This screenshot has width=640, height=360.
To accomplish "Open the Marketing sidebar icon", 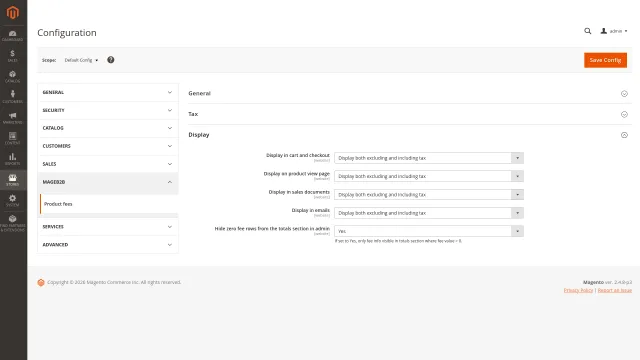I will [13, 118].
